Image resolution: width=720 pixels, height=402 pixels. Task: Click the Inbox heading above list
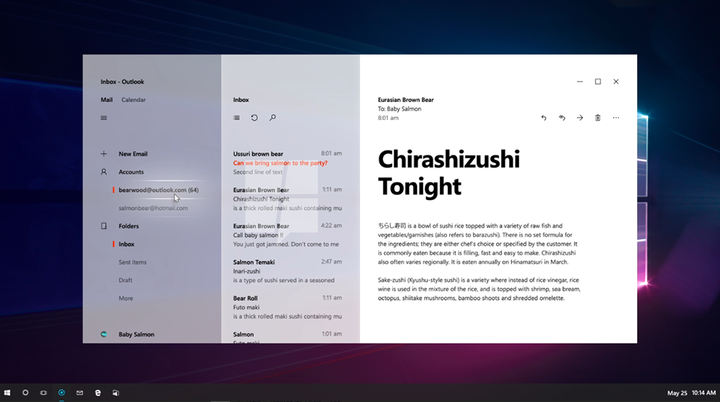coord(241,100)
